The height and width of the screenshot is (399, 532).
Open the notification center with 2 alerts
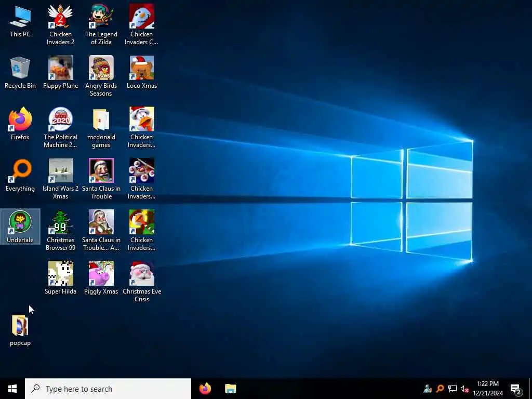point(516,389)
